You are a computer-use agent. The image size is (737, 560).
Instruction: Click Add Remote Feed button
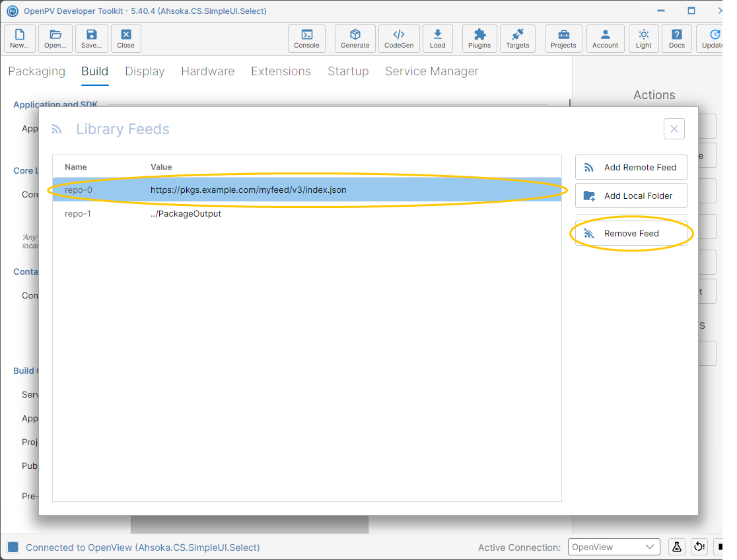(x=631, y=167)
